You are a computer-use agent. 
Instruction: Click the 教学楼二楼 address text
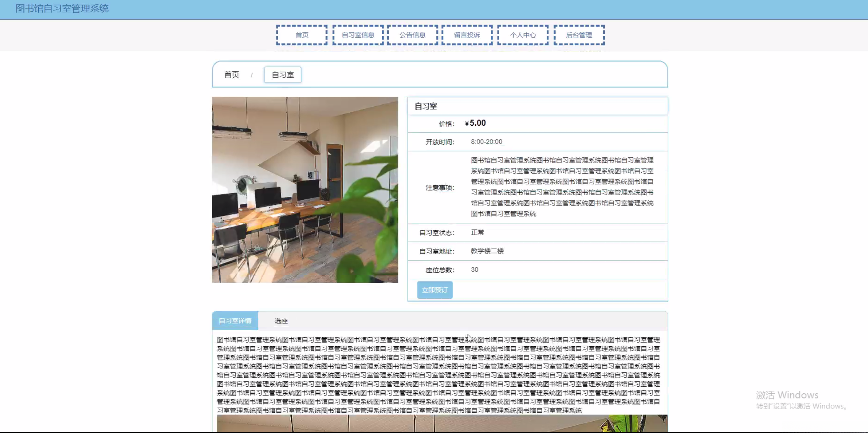487,251
